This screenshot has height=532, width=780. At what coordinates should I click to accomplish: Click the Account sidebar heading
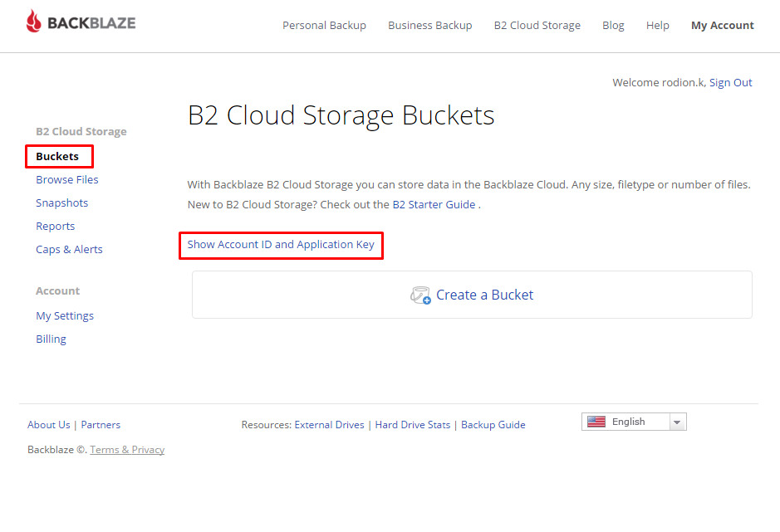(x=57, y=290)
